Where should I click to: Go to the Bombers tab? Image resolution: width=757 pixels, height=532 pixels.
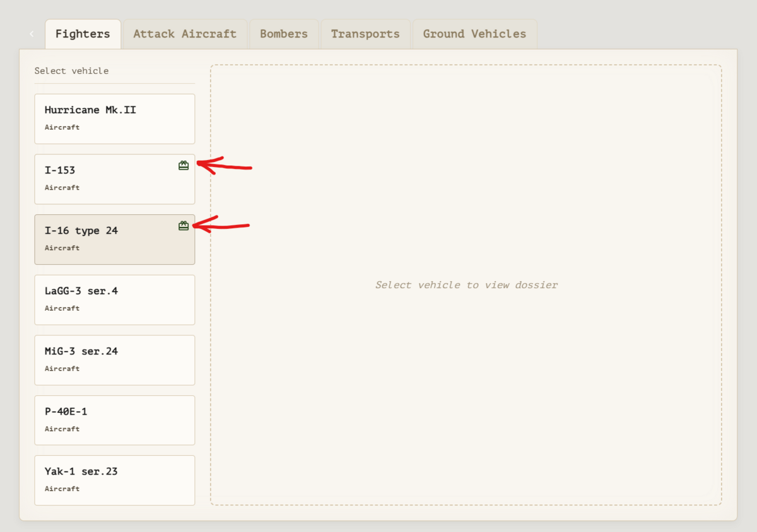coord(284,34)
